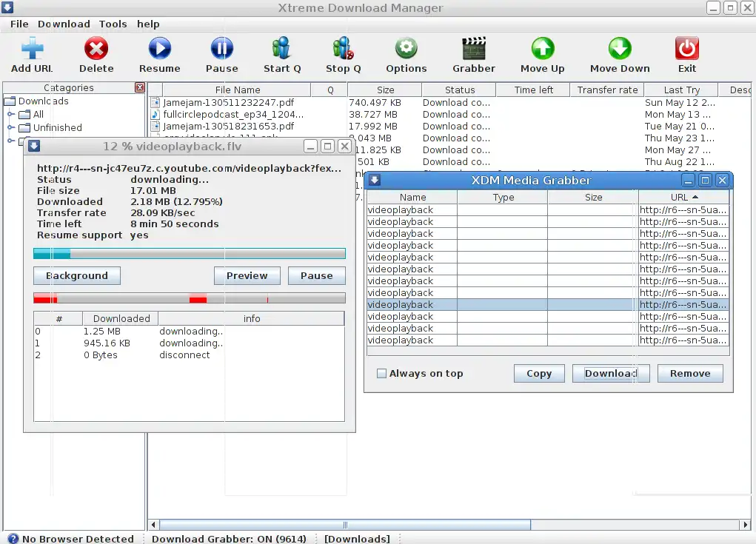
Task: Click Size column header in Media Grabber
Action: pyautogui.click(x=594, y=197)
